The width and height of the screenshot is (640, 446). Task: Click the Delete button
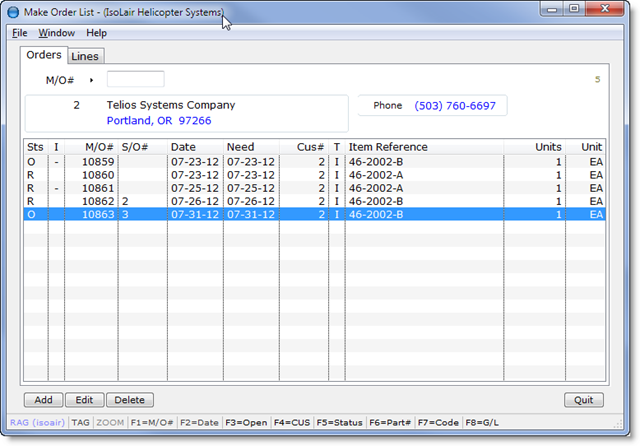click(x=129, y=400)
